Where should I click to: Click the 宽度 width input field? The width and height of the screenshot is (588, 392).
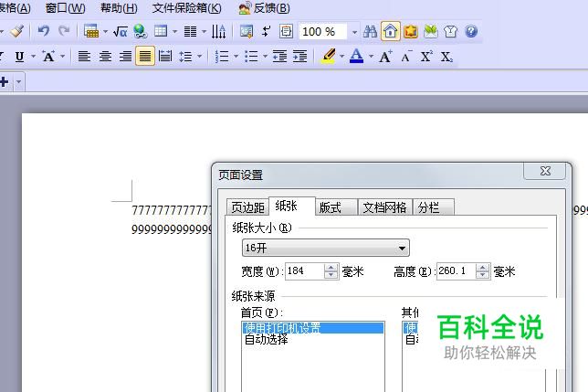[305, 270]
